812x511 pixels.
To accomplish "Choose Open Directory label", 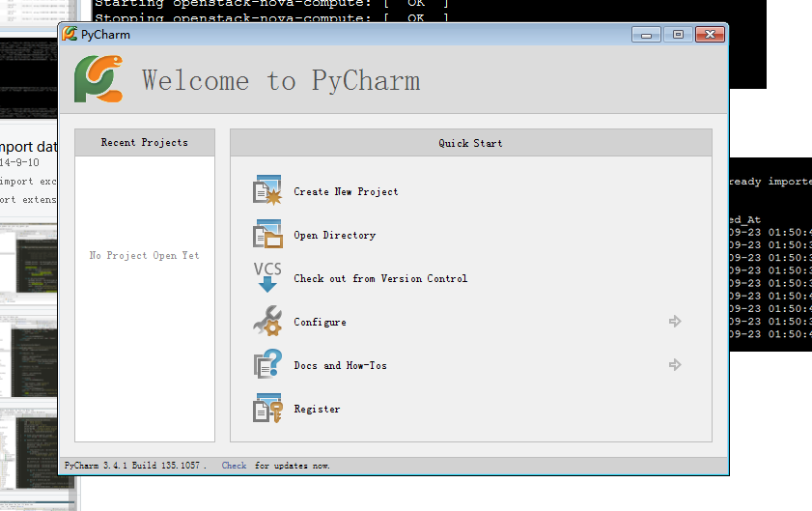I will [x=334, y=236].
